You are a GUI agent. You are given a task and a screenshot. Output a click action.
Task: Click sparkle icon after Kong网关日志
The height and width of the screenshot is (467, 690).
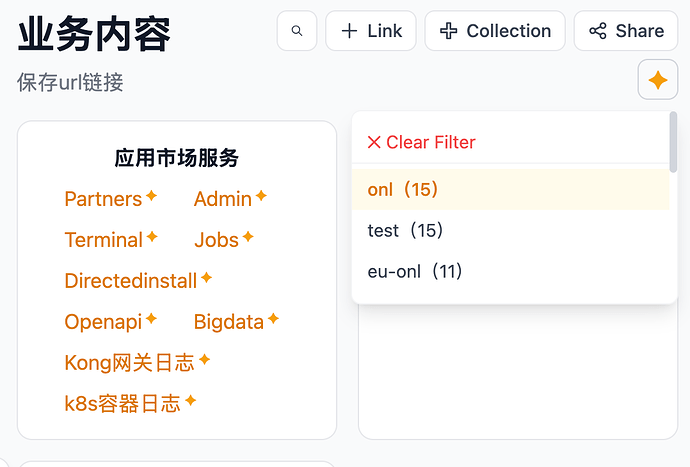click(x=204, y=360)
